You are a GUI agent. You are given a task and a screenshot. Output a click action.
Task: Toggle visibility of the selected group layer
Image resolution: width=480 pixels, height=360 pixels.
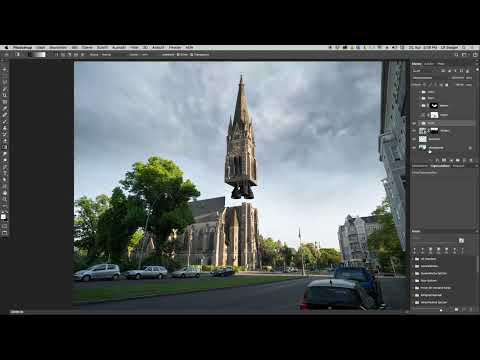[x=414, y=123]
